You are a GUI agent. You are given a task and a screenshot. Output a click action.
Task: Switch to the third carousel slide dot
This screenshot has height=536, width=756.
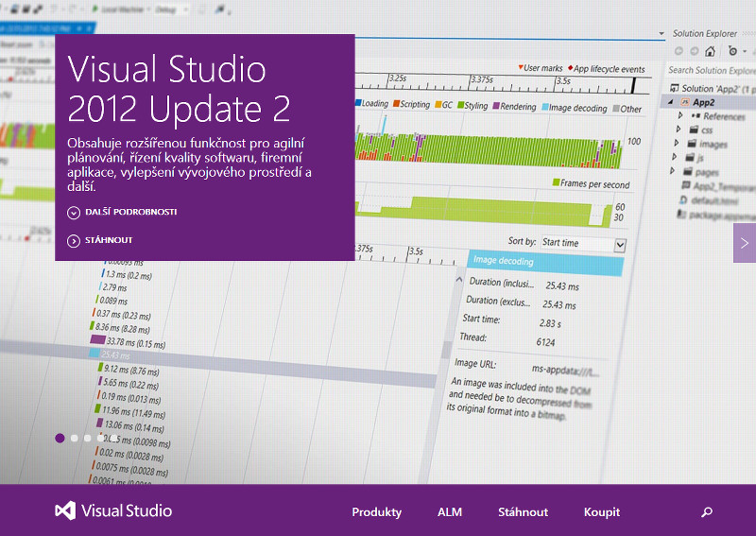coord(87,438)
